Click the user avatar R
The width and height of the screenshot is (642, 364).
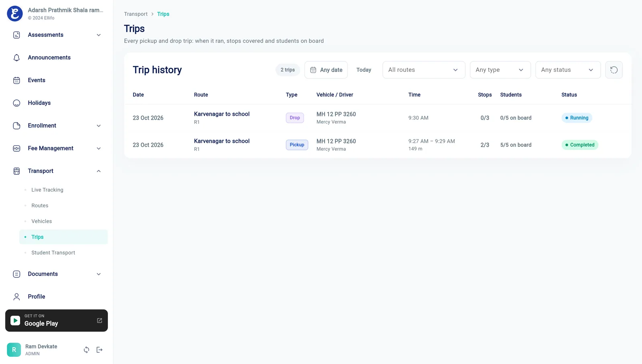point(14,350)
